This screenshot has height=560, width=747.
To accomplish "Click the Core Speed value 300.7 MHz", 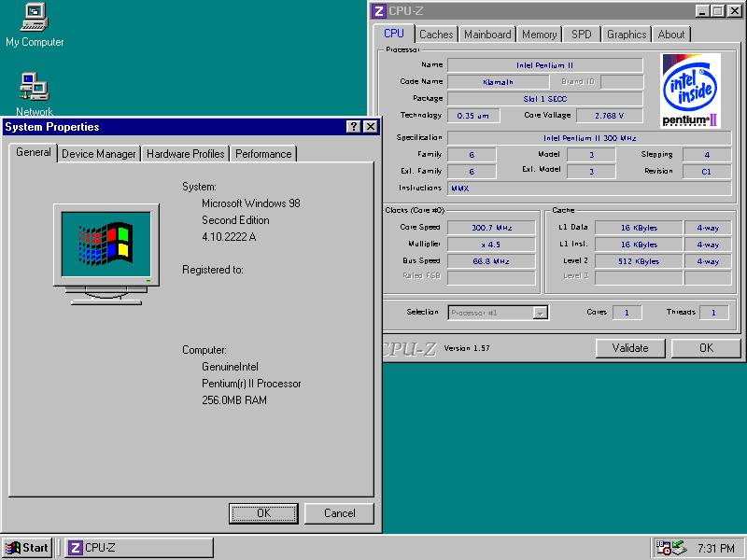I will [x=492, y=228].
